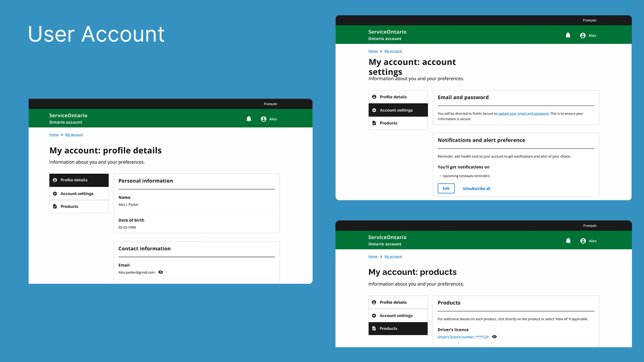Click the gear icon on the profile details page sidebar

click(55, 194)
